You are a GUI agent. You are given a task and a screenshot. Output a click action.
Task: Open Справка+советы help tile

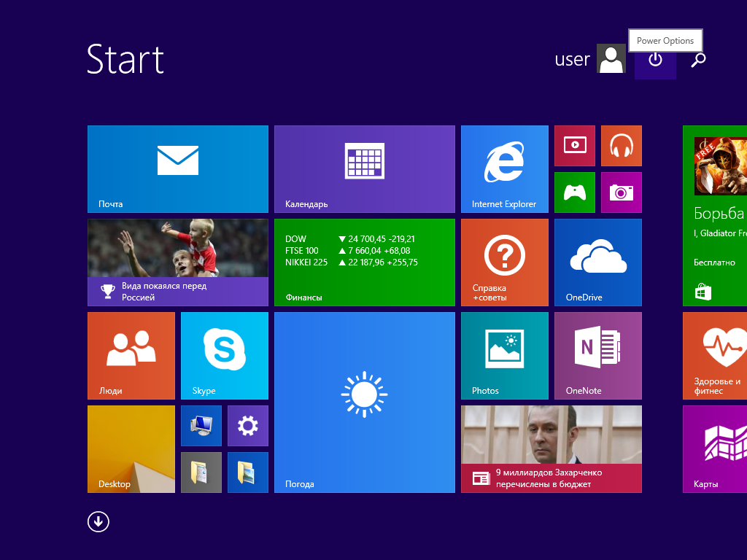pos(505,262)
